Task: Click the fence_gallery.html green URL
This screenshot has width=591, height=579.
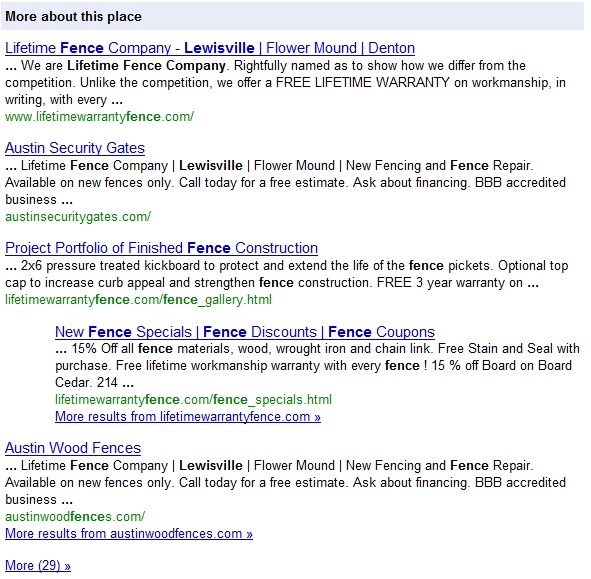Action: (138, 300)
